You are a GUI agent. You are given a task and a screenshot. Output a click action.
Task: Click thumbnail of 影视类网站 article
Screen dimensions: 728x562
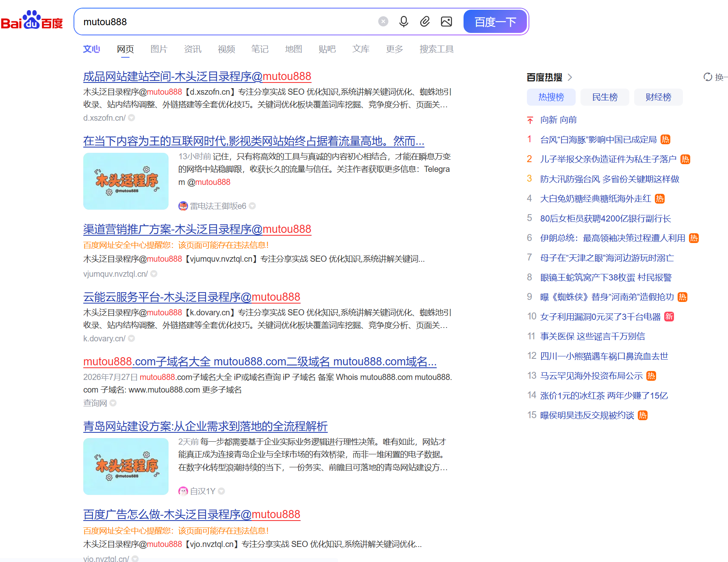pyautogui.click(x=126, y=181)
